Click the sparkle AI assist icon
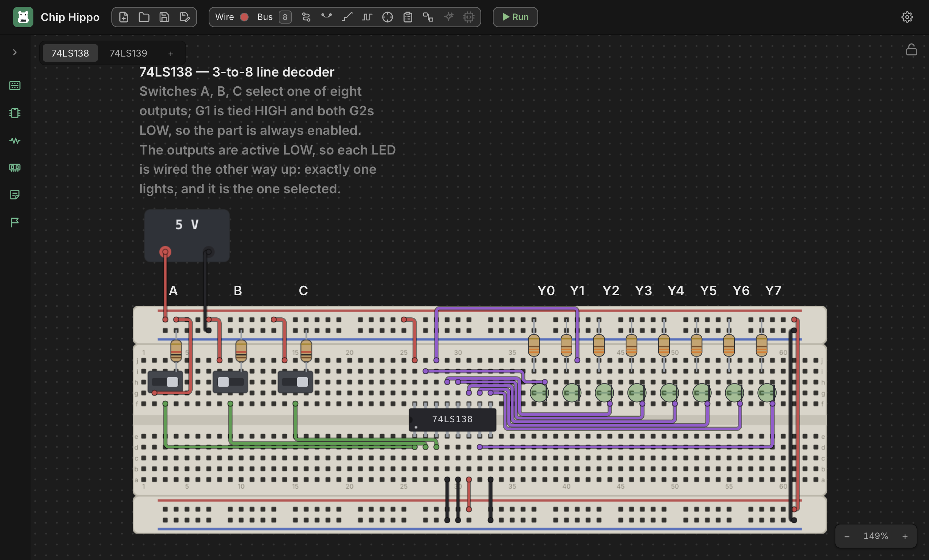This screenshot has height=560, width=929. 449,17
